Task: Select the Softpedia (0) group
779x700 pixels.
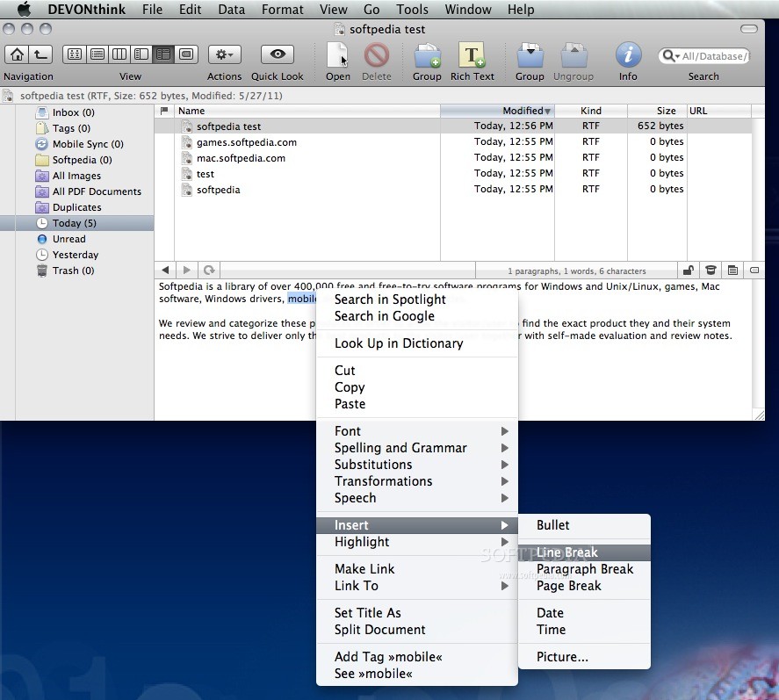Action: click(x=82, y=160)
